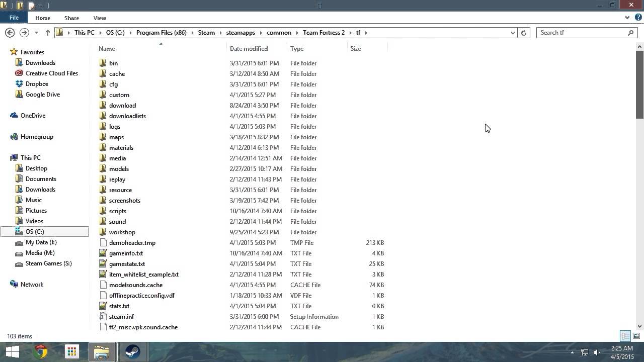Select the sound folder icon
Image resolution: width=644 pixels, height=362 pixels.
coord(103,221)
